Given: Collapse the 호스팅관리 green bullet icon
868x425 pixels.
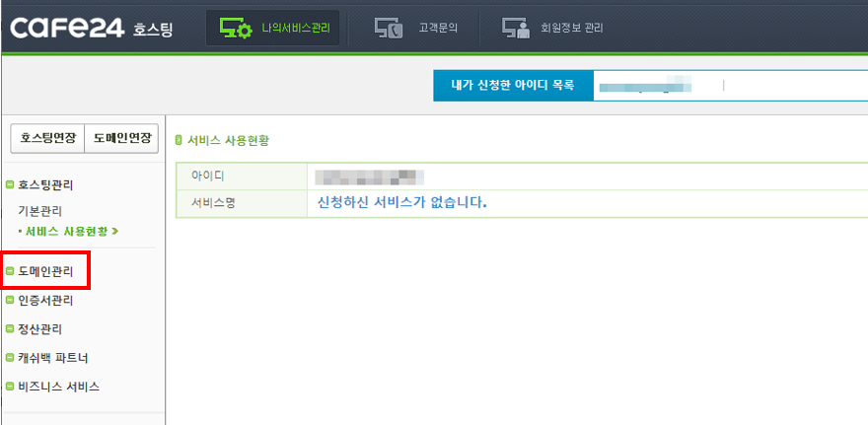Looking at the screenshot, I should [9, 185].
